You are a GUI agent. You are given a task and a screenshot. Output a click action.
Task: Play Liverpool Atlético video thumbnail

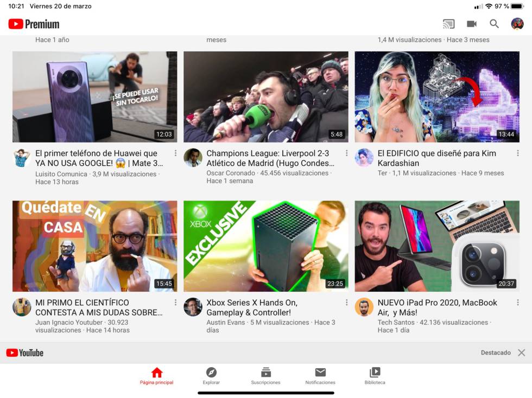tap(265, 97)
